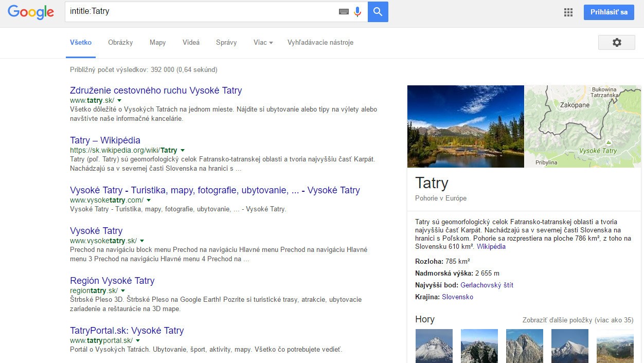Open the Google apps grid
The width and height of the screenshot is (644, 363).
(x=568, y=12)
